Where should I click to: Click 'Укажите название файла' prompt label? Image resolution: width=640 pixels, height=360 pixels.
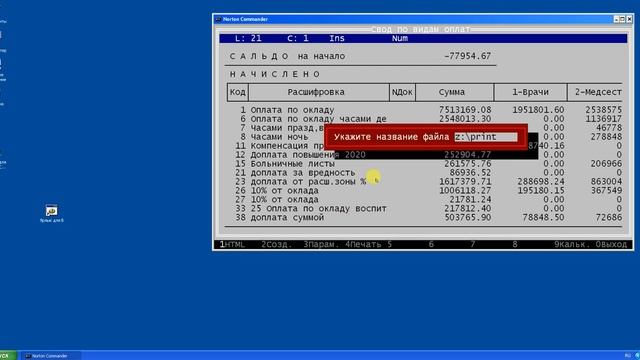coord(391,137)
